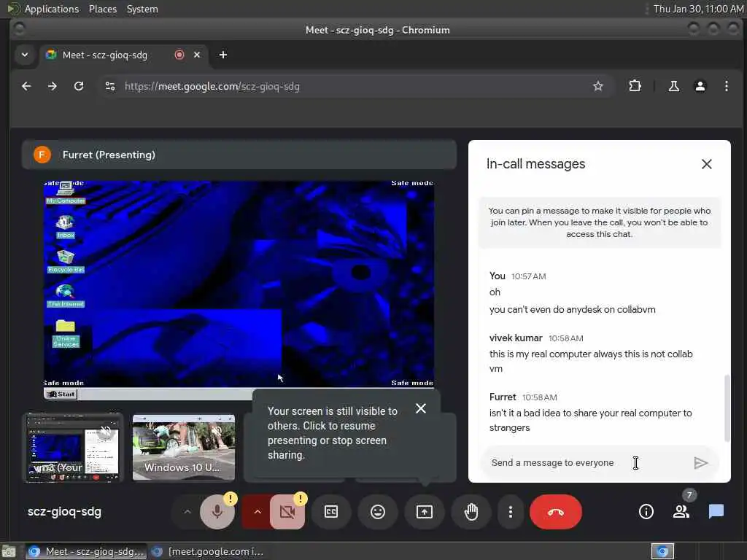Click the microphone warning badge
The image size is (747, 560).
231,499
